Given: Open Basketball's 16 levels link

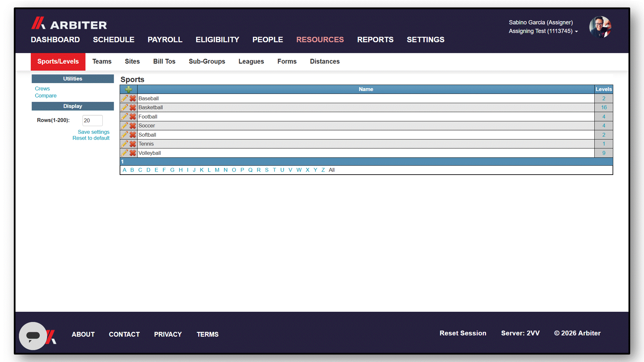Looking at the screenshot, I should point(604,108).
